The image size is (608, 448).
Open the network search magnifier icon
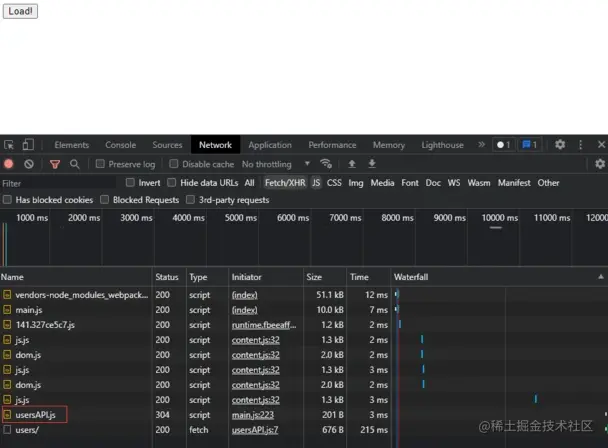click(74, 164)
